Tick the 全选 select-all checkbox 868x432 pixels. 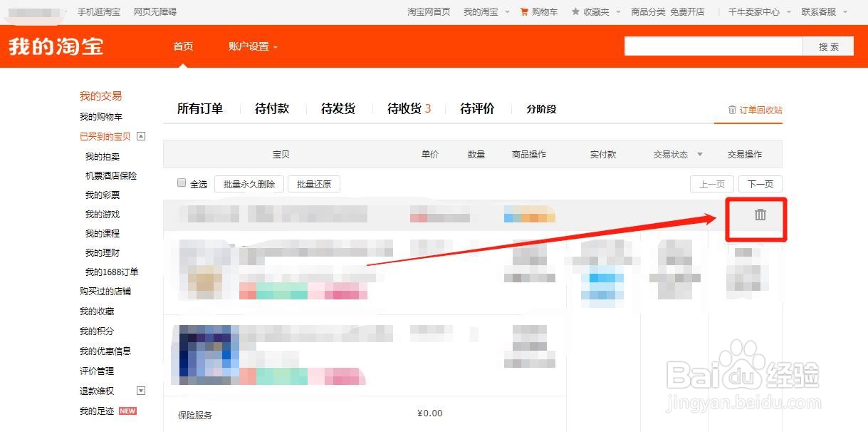click(182, 182)
